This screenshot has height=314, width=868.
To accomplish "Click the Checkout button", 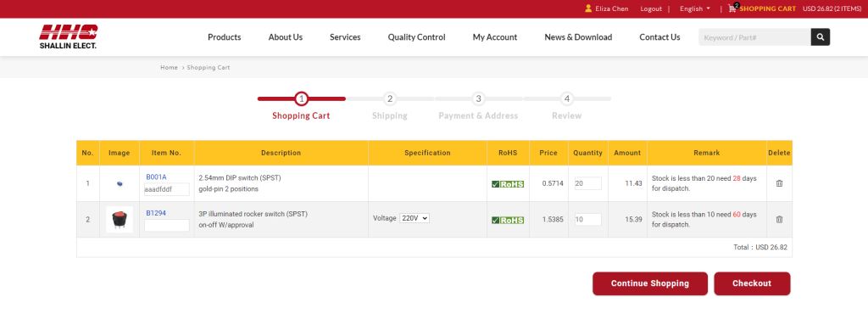I will coord(752,283).
